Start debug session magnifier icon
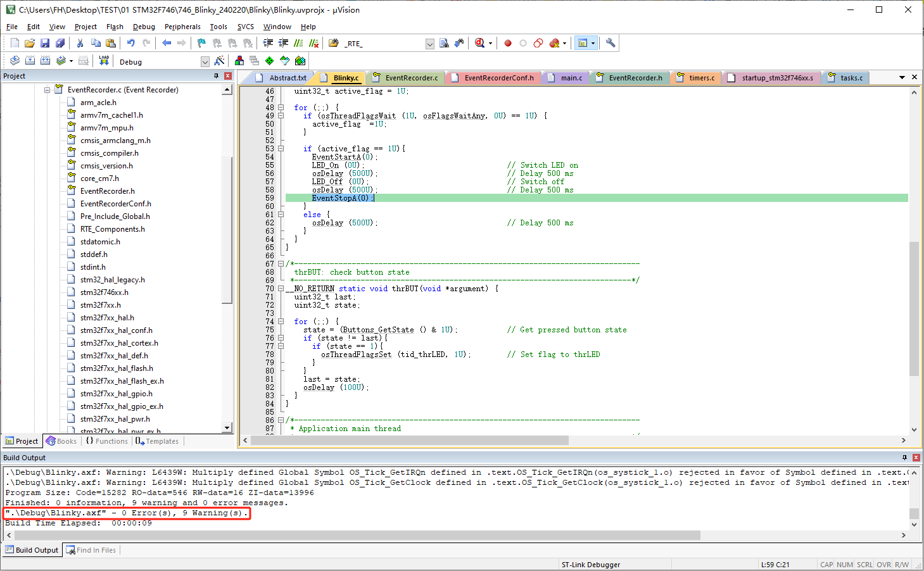Screen dimensions: 924x571 (480, 43)
